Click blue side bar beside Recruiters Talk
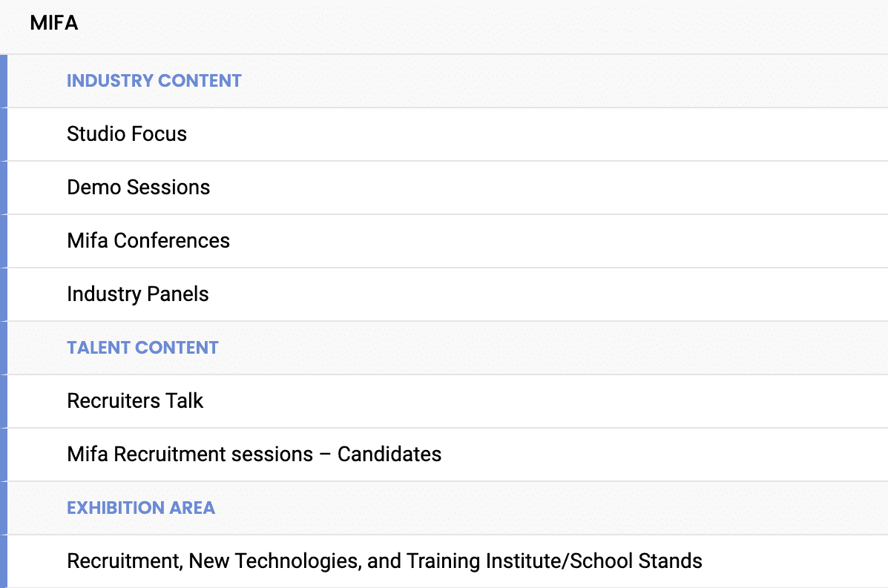 point(3,401)
